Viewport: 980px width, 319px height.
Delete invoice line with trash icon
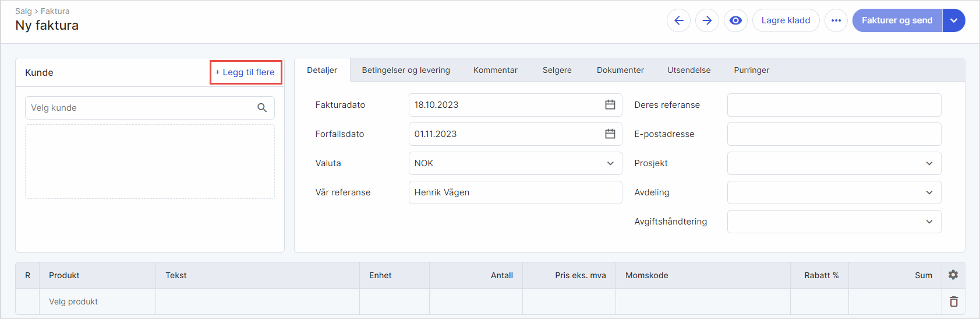[953, 302]
